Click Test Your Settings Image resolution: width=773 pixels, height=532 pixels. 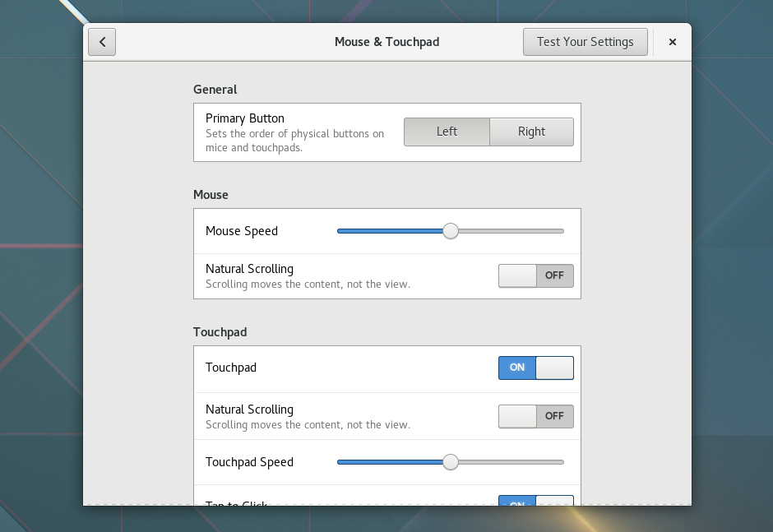point(585,41)
